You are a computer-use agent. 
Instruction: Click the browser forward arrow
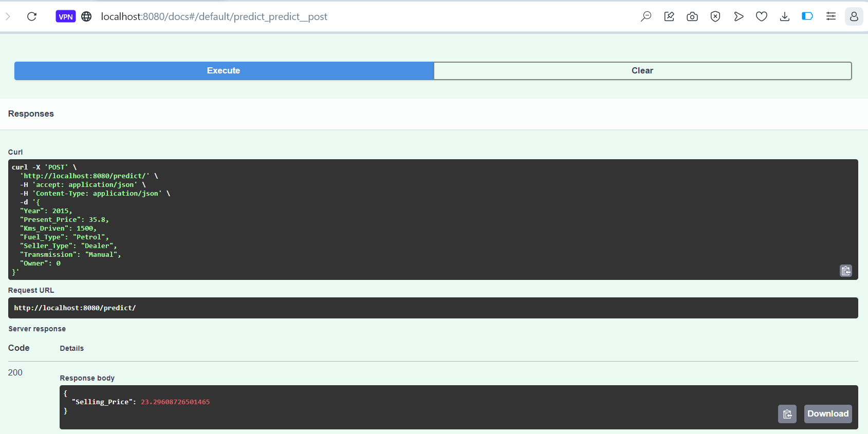point(8,16)
